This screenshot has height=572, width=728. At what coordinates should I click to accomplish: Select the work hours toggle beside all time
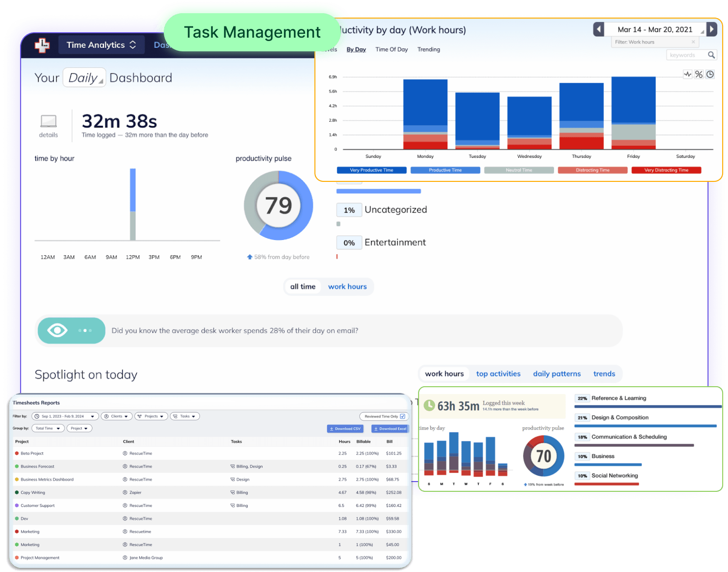coord(347,286)
